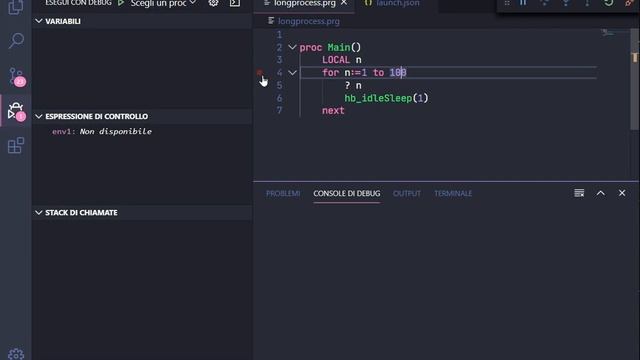Open launch.json via the debug gear icon
The image size is (640, 360).
[213, 3]
